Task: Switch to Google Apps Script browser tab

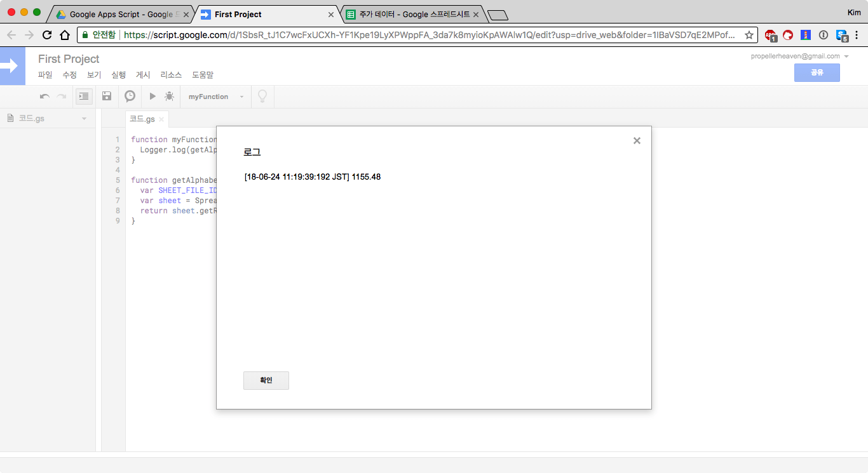Action: (x=121, y=14)
